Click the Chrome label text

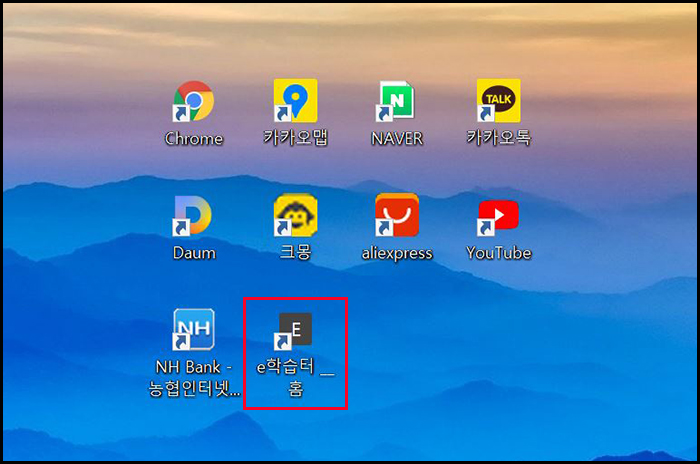(x=194, y=138)
